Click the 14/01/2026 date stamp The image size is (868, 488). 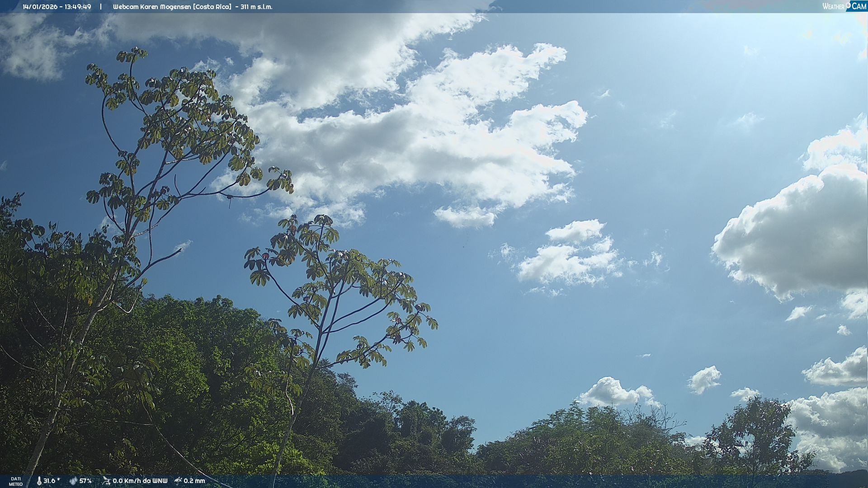tap(40, 7)
